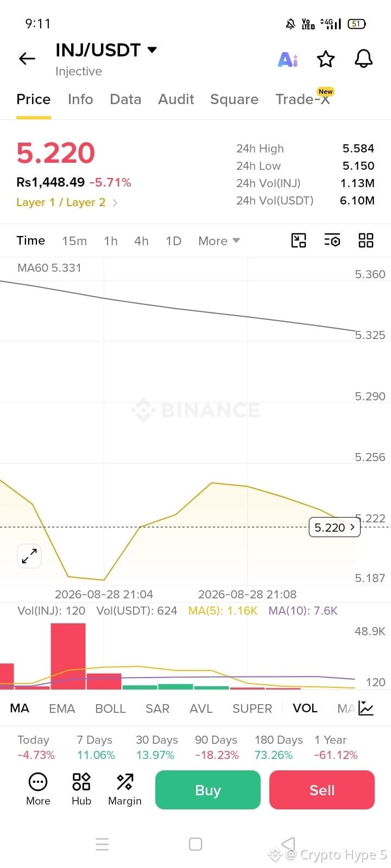Screen dimensions: 391x868
Task: Toggle the MA indicator
Action: point(20,708)
